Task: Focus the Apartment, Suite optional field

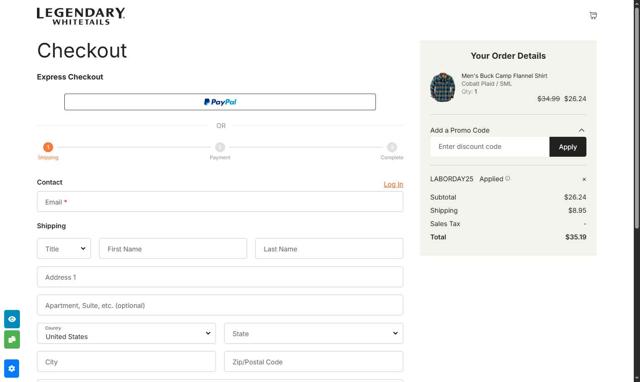Action: (x=220, y=305)
